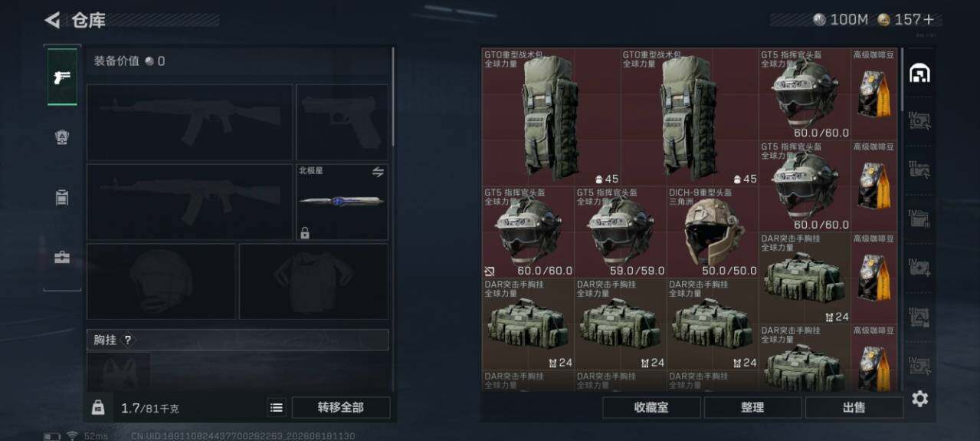The height and width of the screenshot is (441, 980).
Task: Click the 出售 sell button
Action: point(854,408)
